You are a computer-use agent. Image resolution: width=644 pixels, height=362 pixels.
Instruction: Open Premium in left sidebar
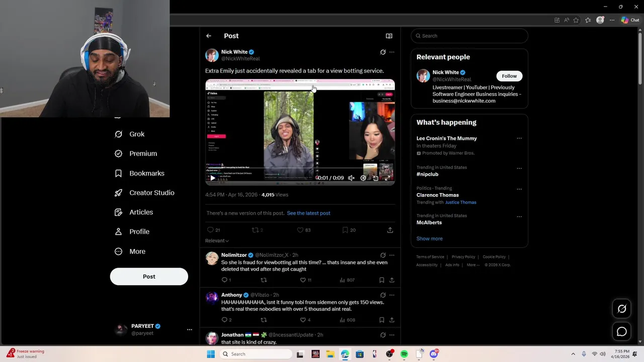point(136,154)
